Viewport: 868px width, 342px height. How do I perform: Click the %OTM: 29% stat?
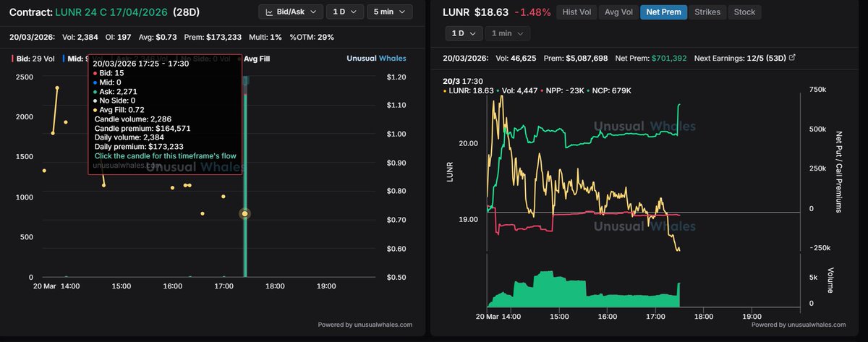click(312, 37)
